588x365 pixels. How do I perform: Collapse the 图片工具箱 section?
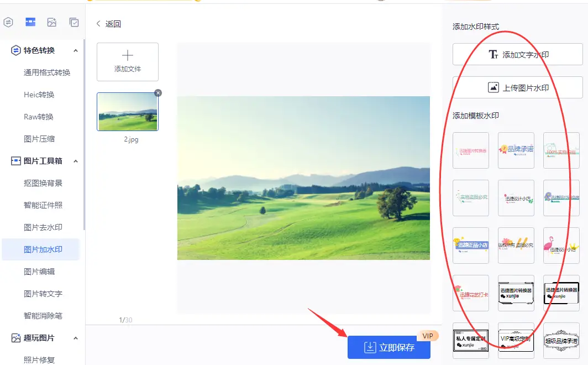76,161
